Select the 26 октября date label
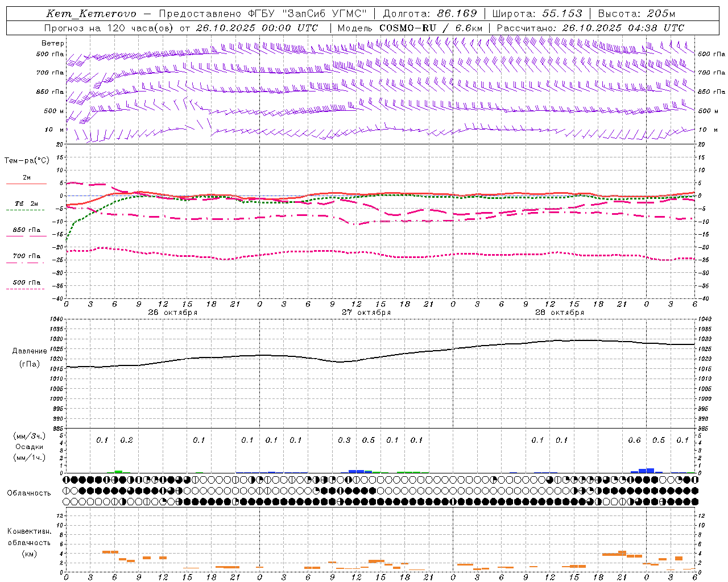The height and width of the screenshot is (582, 728). click(x=173, y=313)
